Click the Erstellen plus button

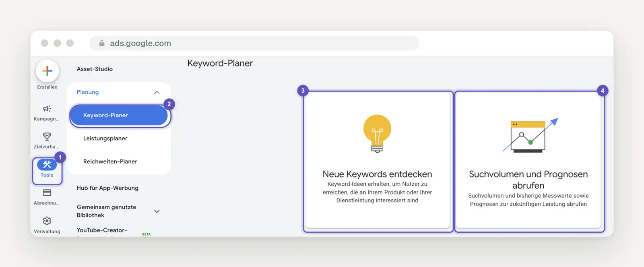coord(47,71)
